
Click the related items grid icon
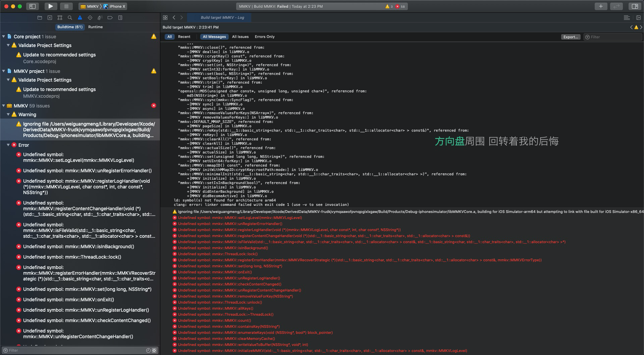[x=165, y=17]
